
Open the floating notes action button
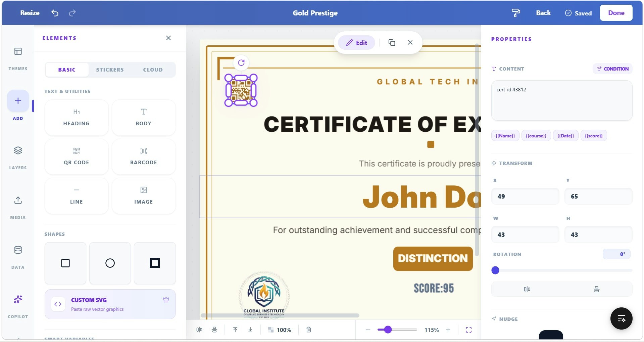(621, 318)
